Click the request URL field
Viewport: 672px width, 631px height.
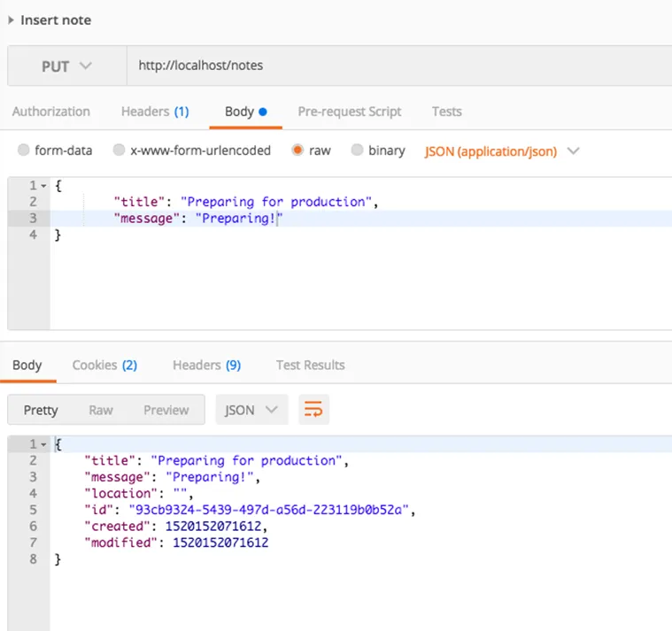(398, 65)
